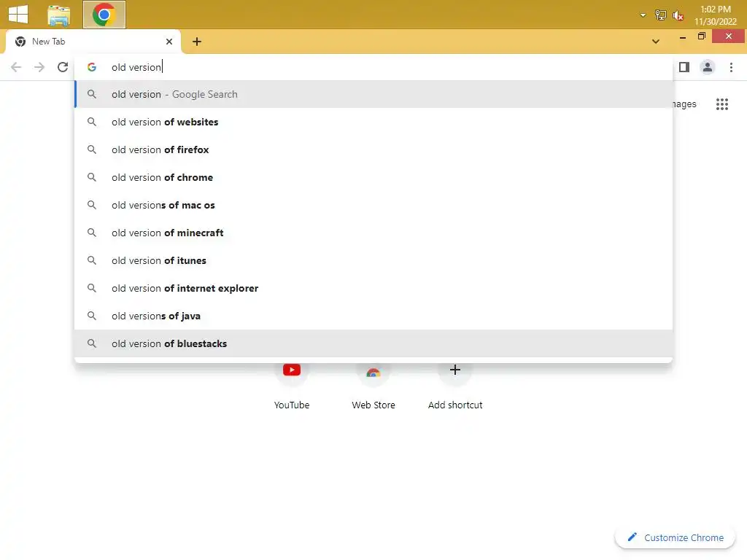Open the YouTube shortcut

point(292,385)
